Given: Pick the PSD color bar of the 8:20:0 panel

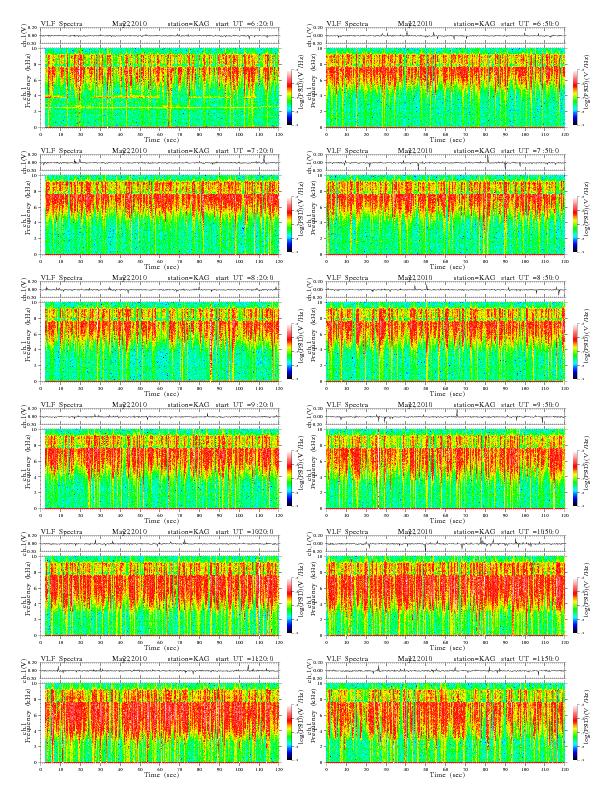Looking at the screenshot, I should (289, 351).
